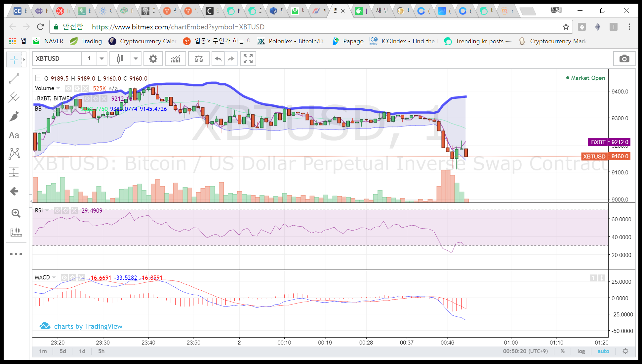Hide the .BXBT series via eye icon
This screenshot has height=364, width=642.
(87, 98)
